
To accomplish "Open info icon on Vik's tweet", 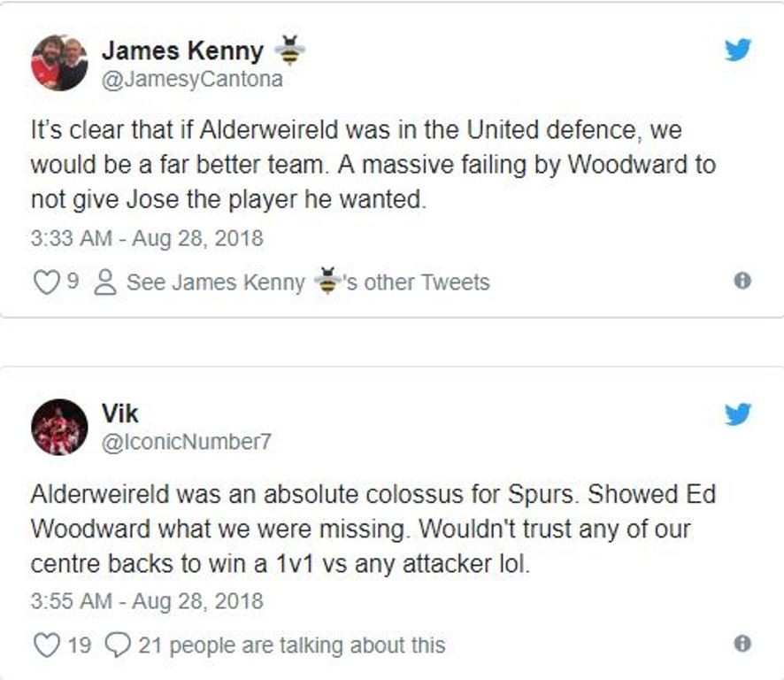I will pyautogui.click(x=743, y=644).
